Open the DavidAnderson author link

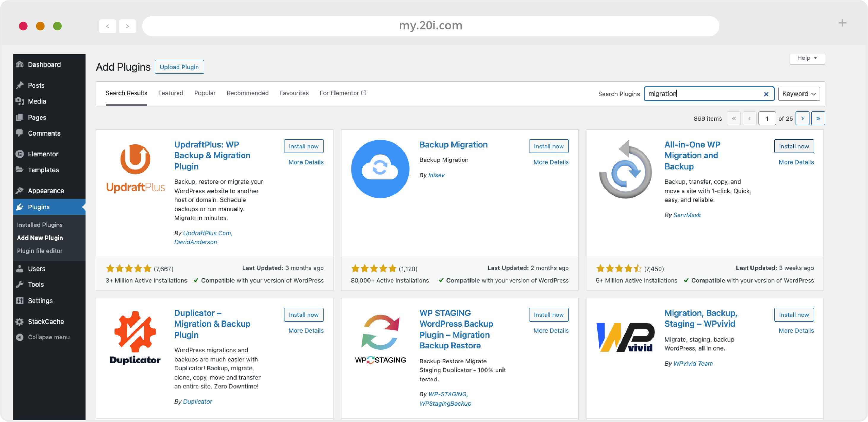pos(195,242)
